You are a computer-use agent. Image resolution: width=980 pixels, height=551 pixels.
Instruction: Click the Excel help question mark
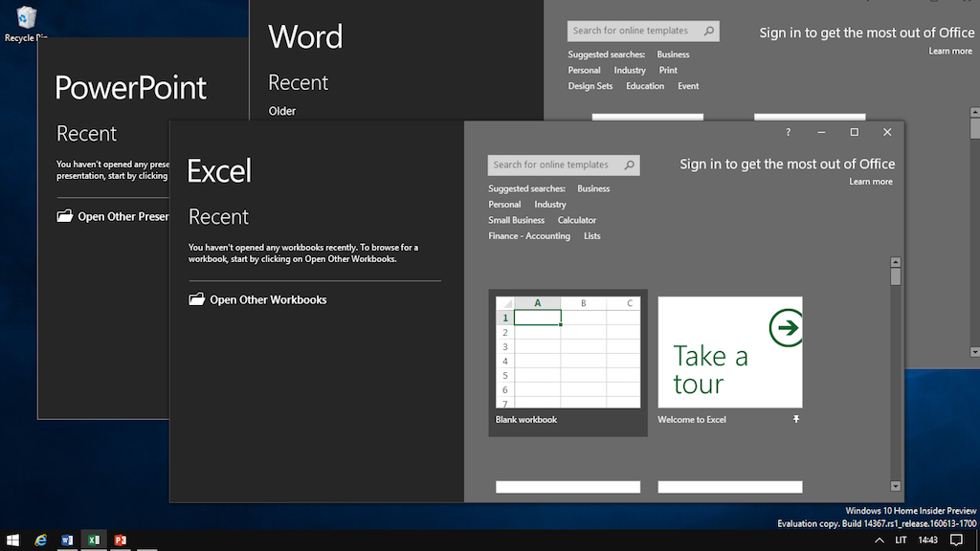[x=788, y=132]
